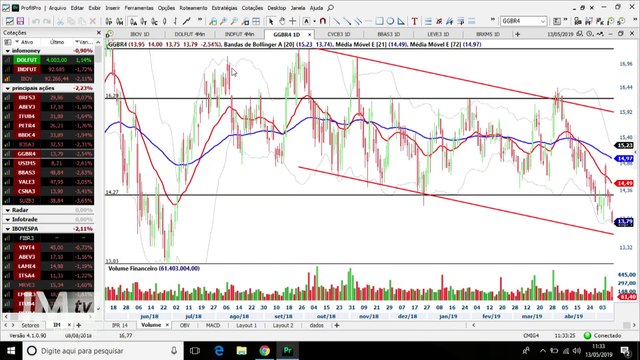Open the Arquivo menu
Viewport: 640px width, 360px height.
(x=57, y=8)
